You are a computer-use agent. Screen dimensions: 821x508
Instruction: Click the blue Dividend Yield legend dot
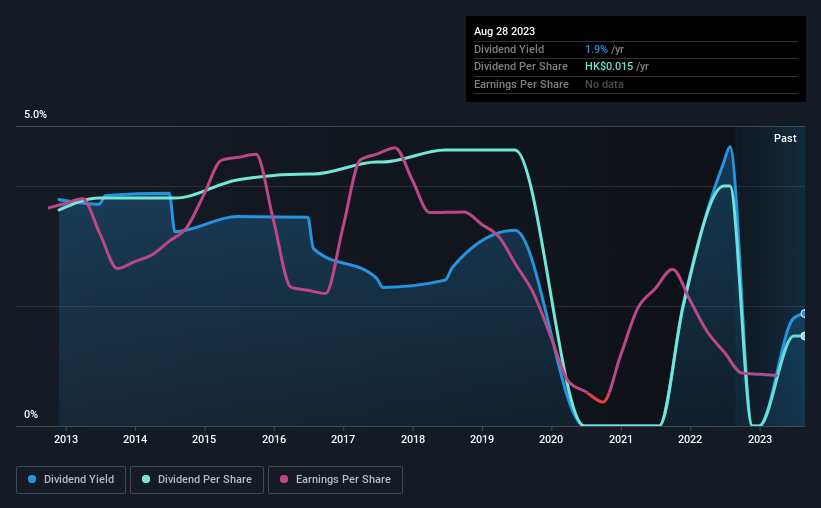pyautogui.click(x=33, y=480)
